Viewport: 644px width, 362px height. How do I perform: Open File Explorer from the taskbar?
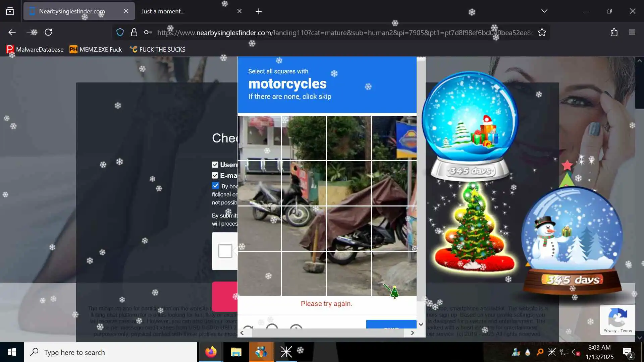point(236,352)
